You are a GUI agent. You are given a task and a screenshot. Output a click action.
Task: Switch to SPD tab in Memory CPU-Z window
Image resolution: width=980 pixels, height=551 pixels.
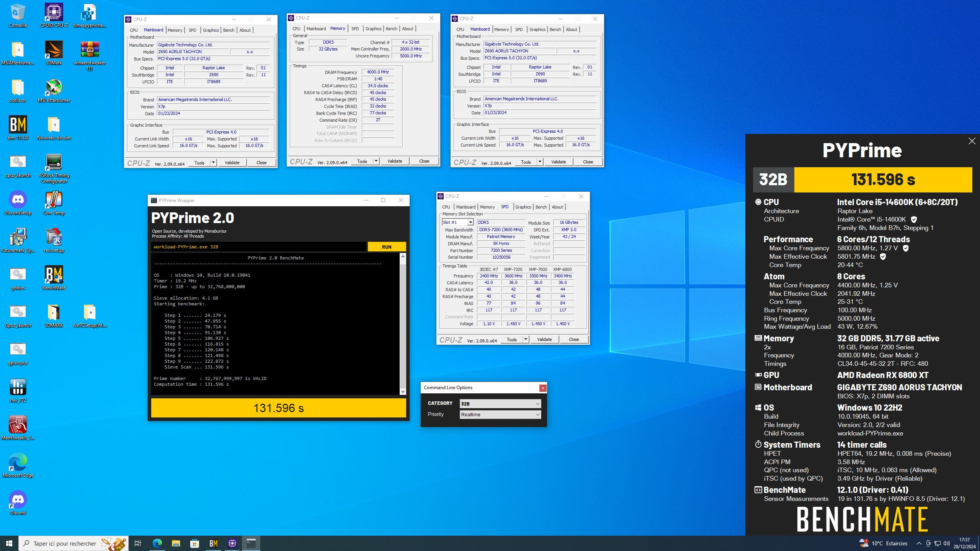[355, 29]
